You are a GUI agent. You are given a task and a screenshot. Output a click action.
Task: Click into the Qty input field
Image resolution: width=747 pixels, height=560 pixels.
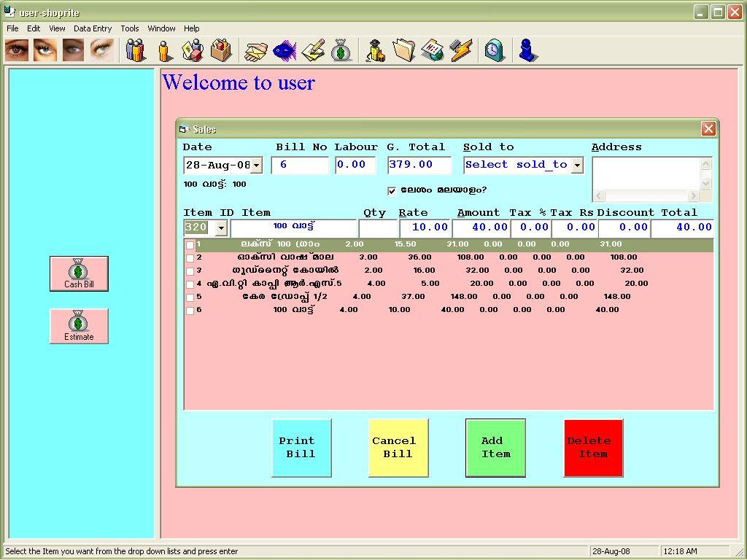tap(378, 228)
